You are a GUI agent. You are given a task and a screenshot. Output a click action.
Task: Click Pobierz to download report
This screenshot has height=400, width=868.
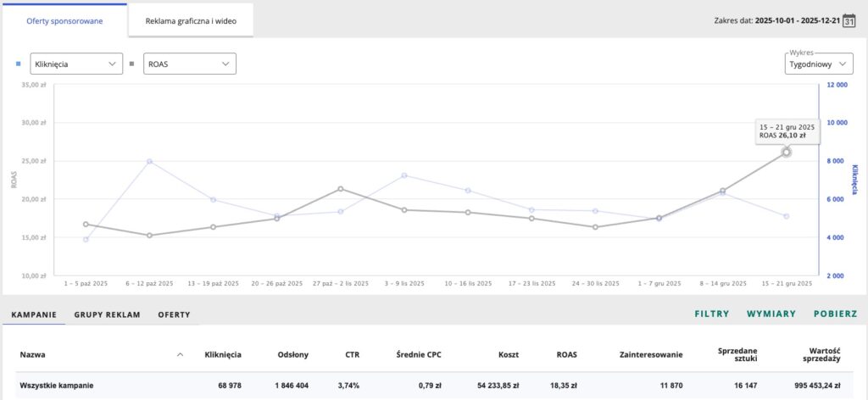(x=835, y=314)
